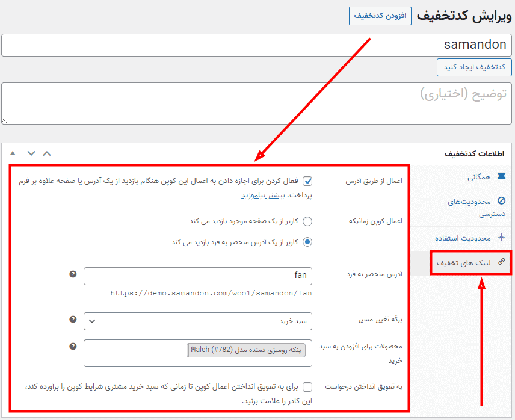
Task: Collapse the اطلاعات کدتخفیف panel triangle
Action: (x=13, y=153)
